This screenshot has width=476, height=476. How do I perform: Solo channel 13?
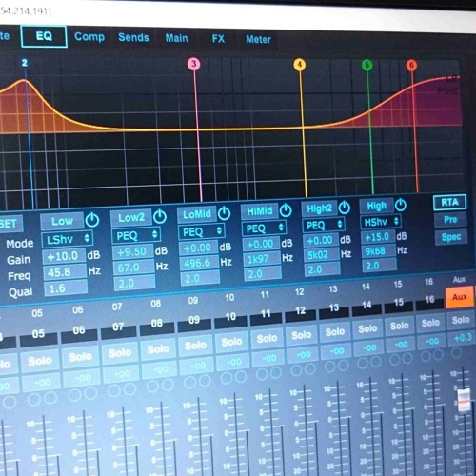click(x=335, y=331)
